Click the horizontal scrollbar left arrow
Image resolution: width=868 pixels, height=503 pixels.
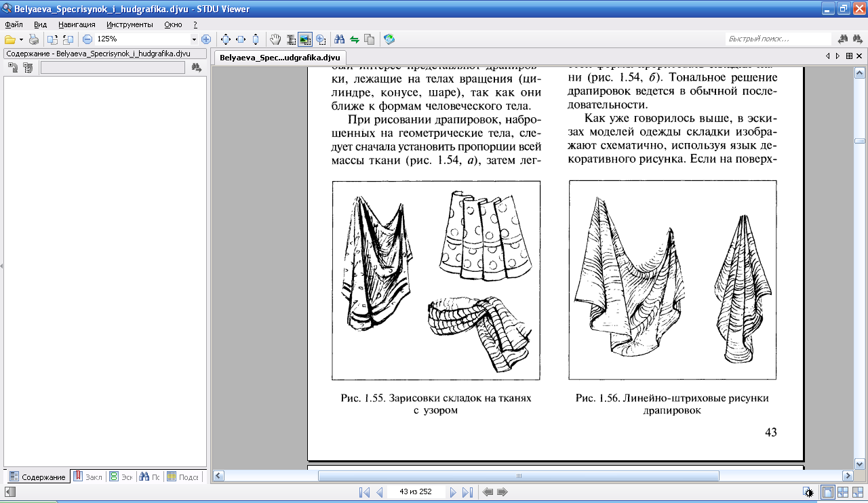tap(218, 476)
